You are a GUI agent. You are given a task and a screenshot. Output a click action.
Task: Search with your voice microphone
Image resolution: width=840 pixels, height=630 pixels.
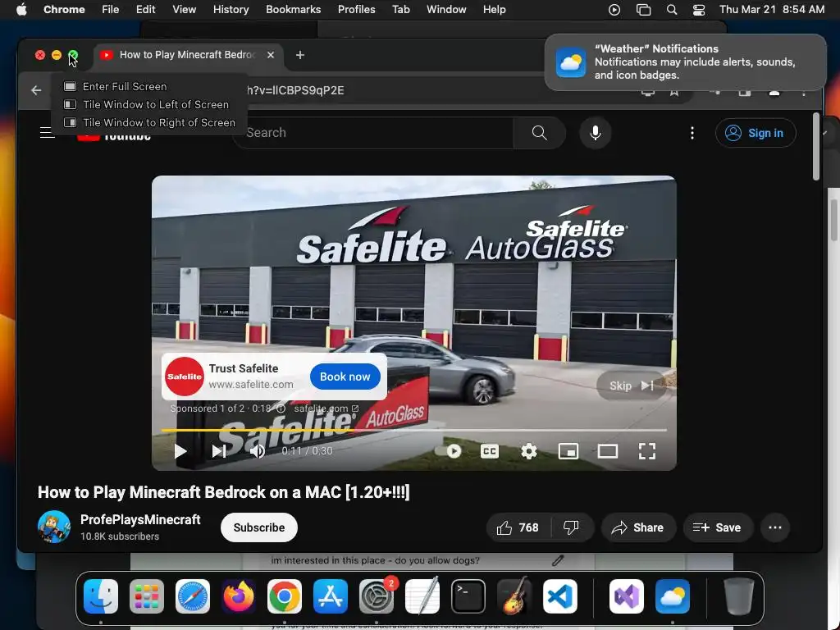(x=596, y=132)
